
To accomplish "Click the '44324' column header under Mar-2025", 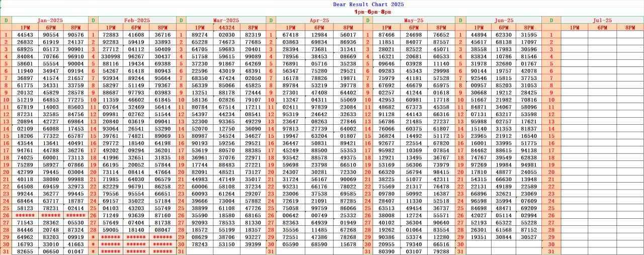I will [226, 27].
